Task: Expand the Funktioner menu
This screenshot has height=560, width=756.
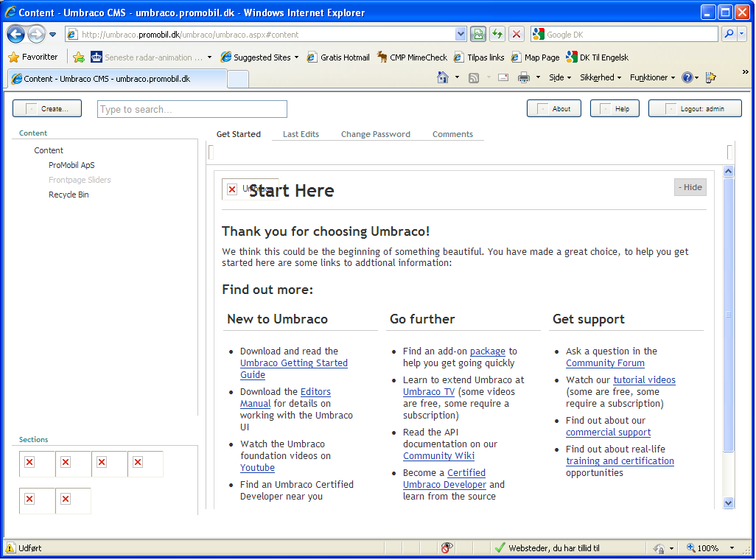Action: tap(652, 77)
